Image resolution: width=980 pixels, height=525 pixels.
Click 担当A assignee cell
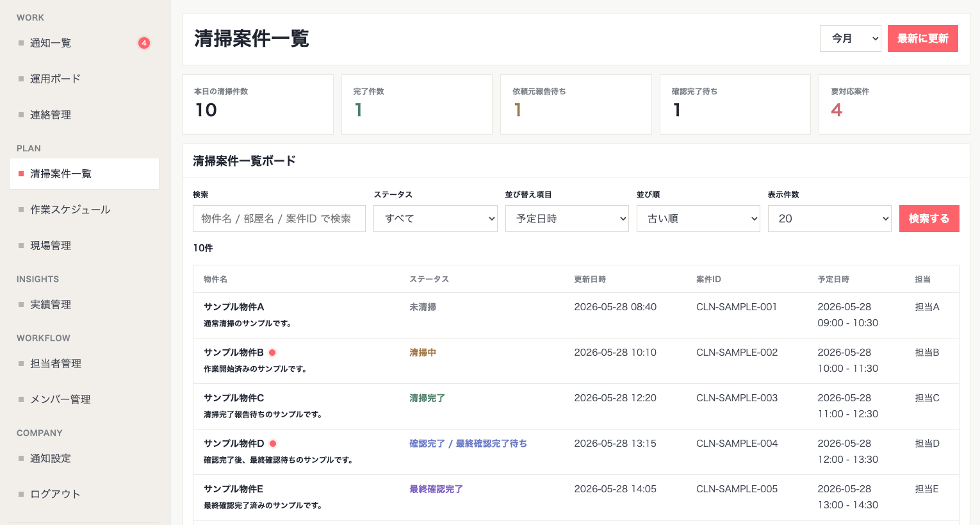[927, 307]
